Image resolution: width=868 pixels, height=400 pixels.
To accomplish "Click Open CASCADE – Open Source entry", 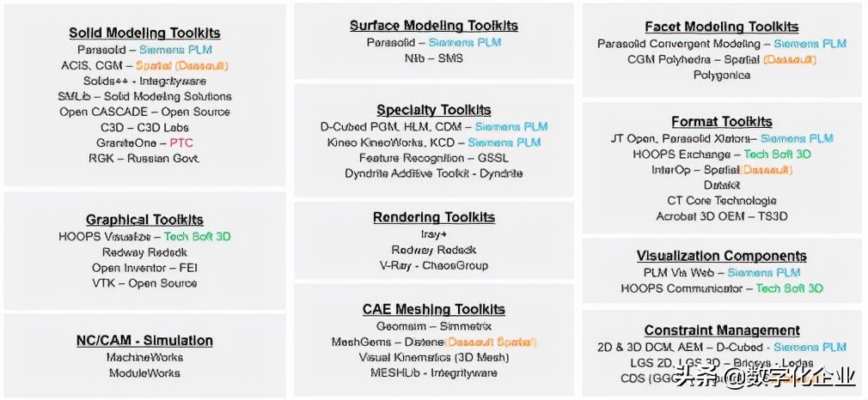I will click(x=144, y=112).
